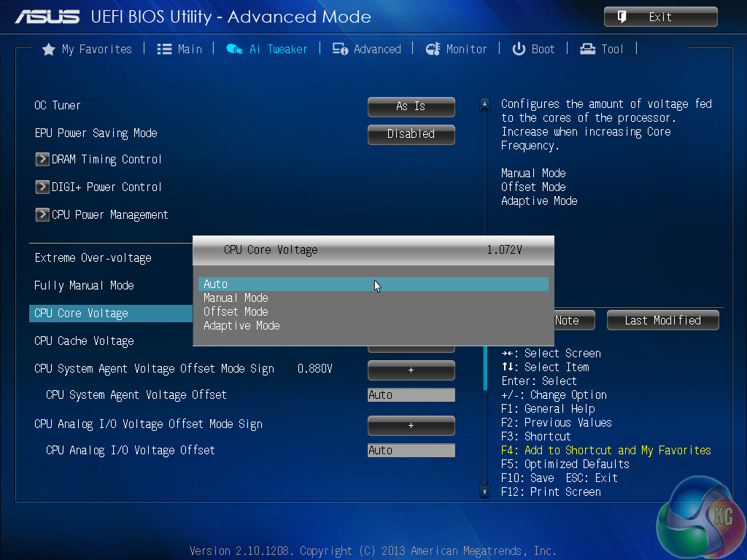747x560 pixels.
Task: Select CPU System Agent Voltage Offset Mode Sign
Action: [x=154, y=369]
